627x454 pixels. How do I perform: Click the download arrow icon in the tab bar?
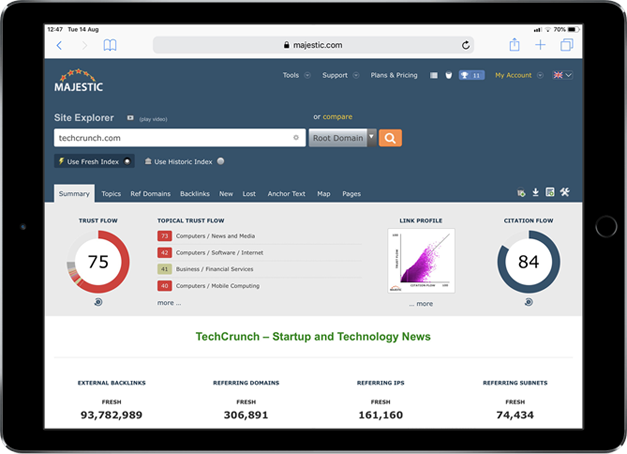pos(535,193)
